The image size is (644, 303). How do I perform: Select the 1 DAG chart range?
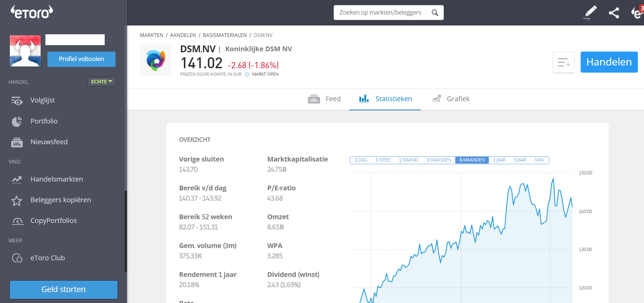361,160
